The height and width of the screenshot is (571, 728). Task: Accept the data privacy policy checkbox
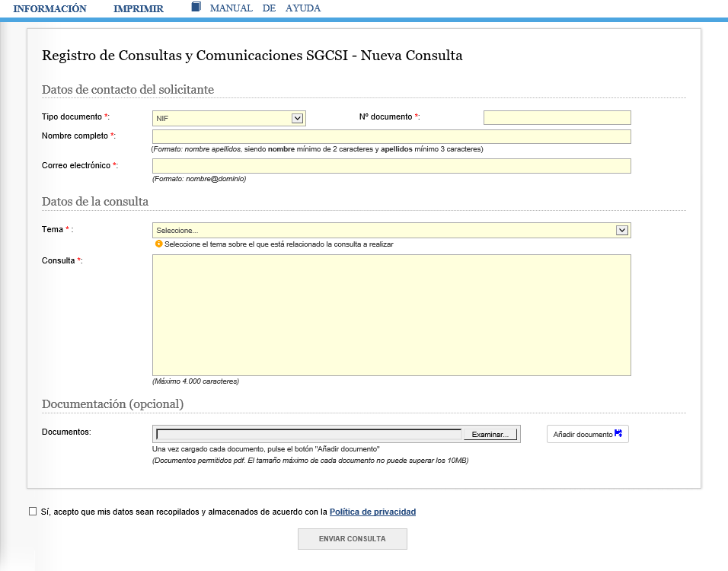pyautogui.click(x=33, y=512)
